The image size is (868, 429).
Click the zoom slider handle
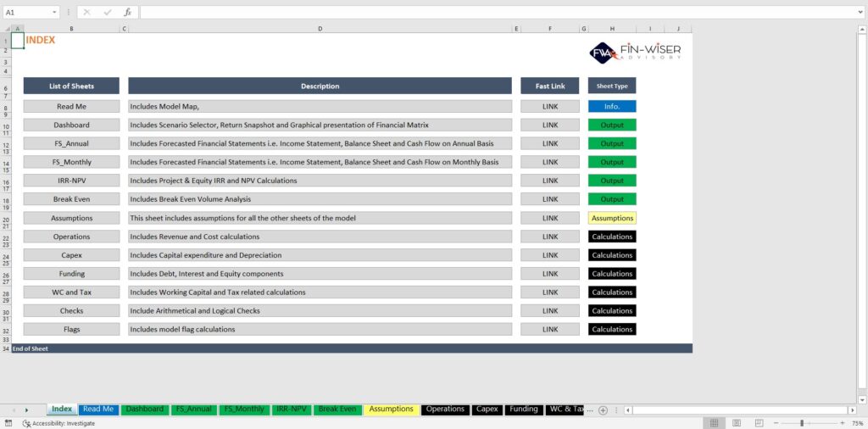802,423
